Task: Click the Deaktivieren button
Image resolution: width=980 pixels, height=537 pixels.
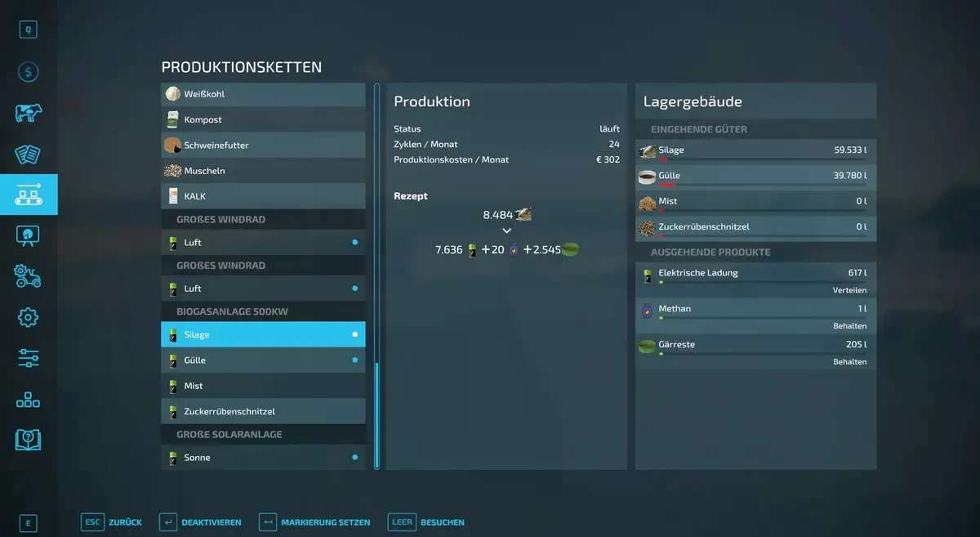Action: (x=201, y=522)
